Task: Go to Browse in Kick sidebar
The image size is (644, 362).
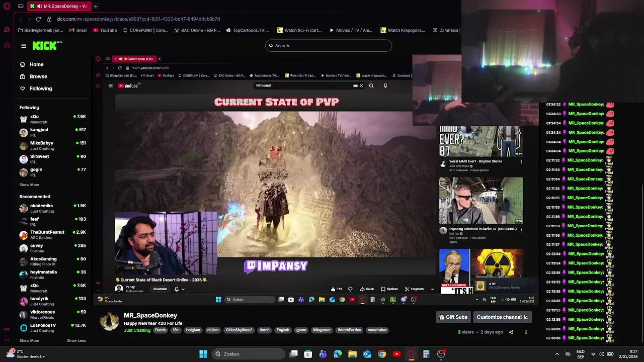Action: [33, 76]
